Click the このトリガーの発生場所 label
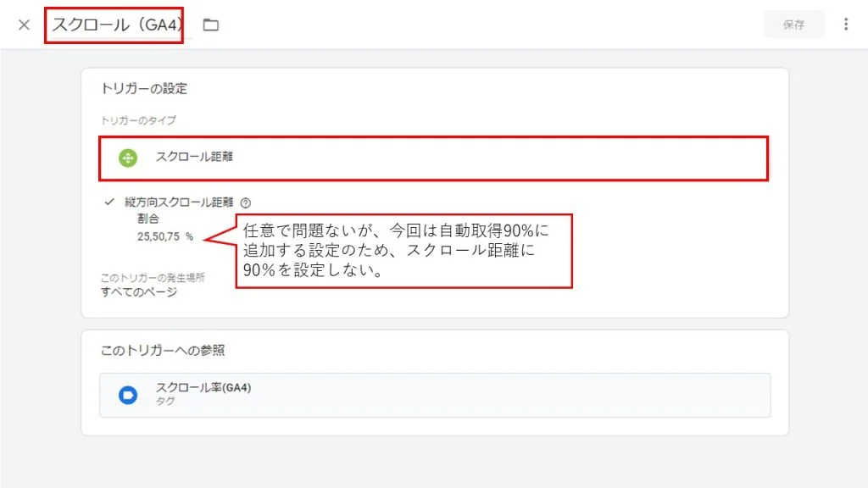Screen dimensions: 868x488 (x=153, y=278)
